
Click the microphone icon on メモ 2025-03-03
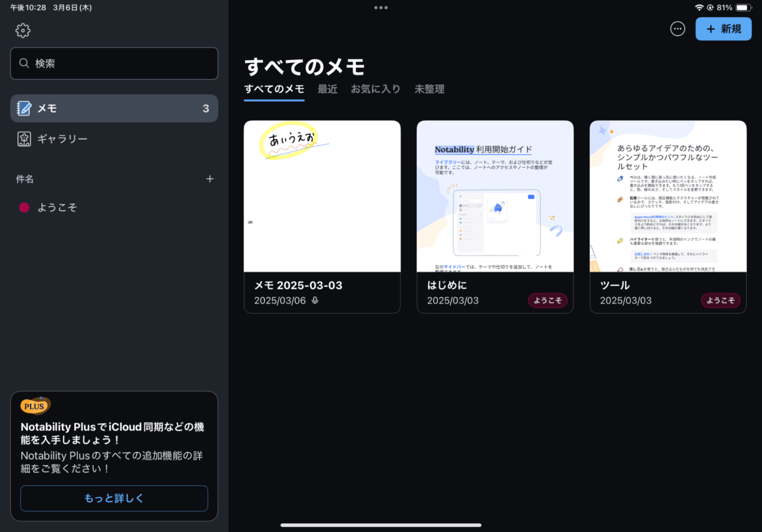tap(315, 300)
